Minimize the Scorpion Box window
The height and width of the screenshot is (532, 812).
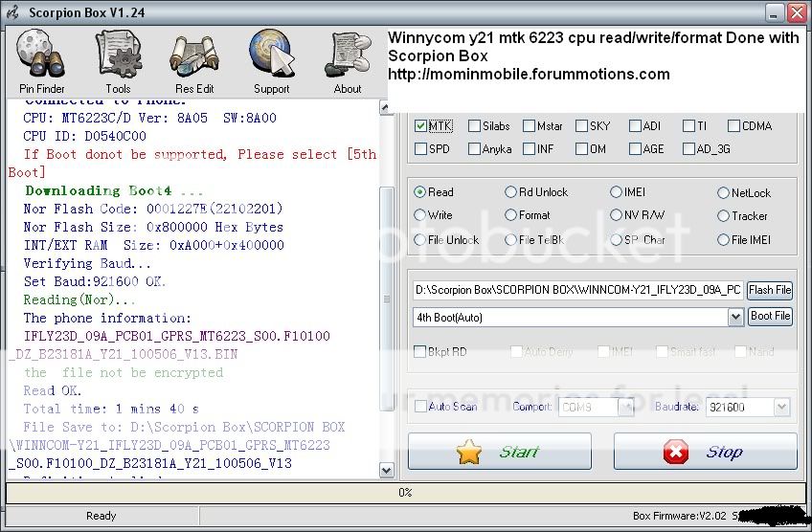(x=775, y=13)
